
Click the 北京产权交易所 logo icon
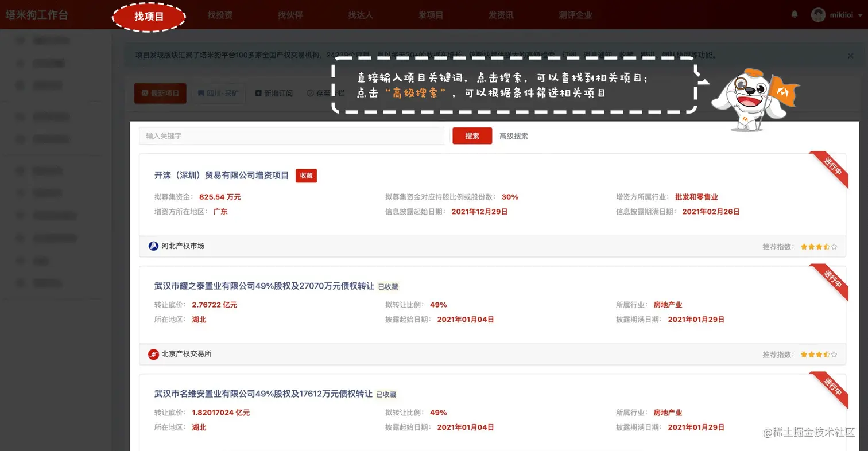153,354
